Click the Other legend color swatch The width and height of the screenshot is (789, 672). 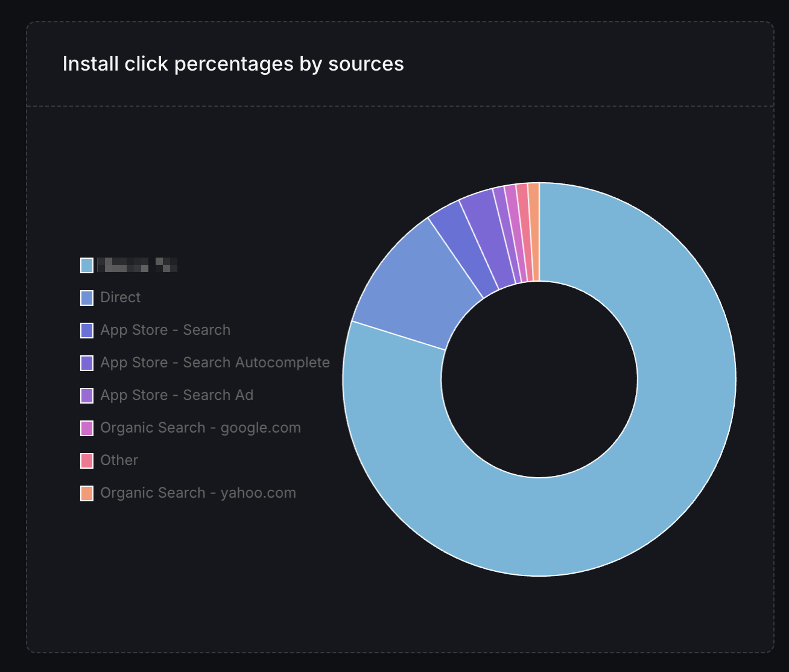pyautogui.click(x=87, y=461)
